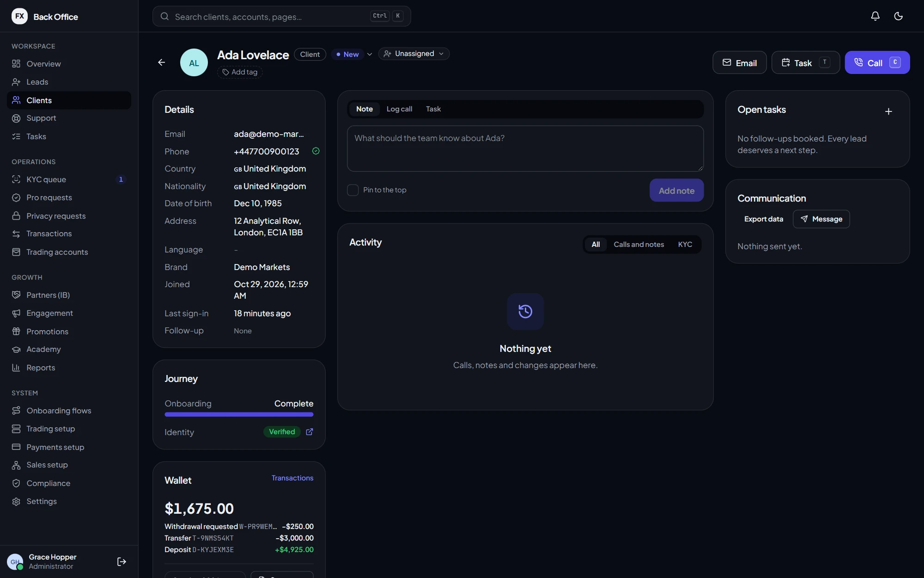Open identity verification external link icon
The width and height of the screenshot is (924, 578).
(310, 432)
